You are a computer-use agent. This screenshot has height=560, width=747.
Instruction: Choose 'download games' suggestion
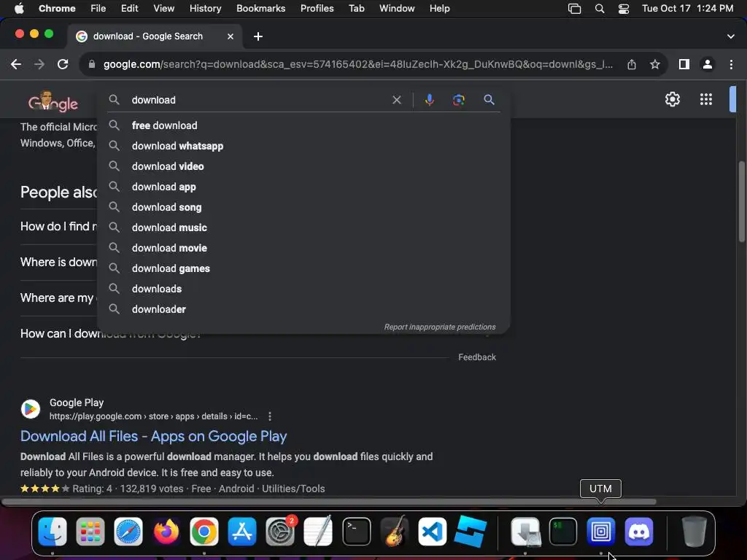click(303, 268)
